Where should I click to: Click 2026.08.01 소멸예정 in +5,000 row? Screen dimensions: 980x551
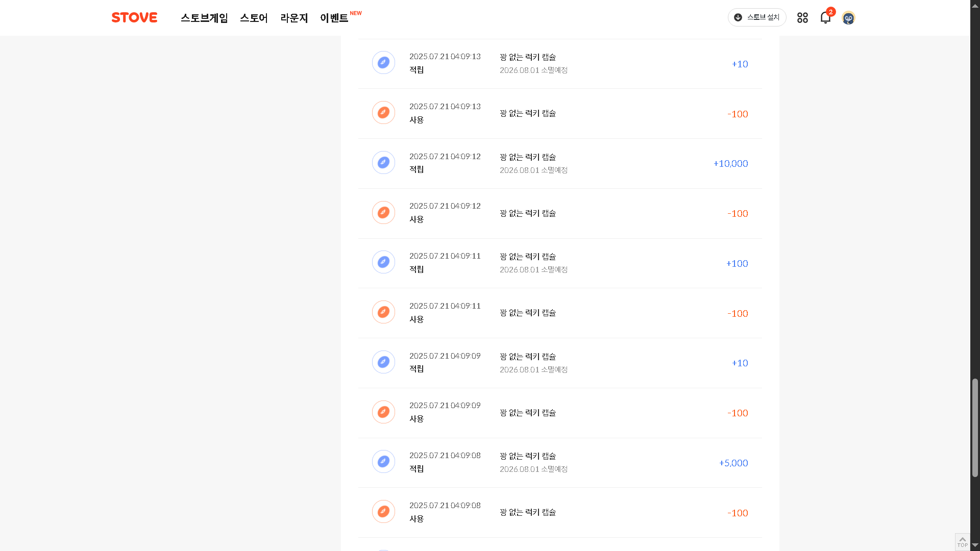(x=533, y=469)
